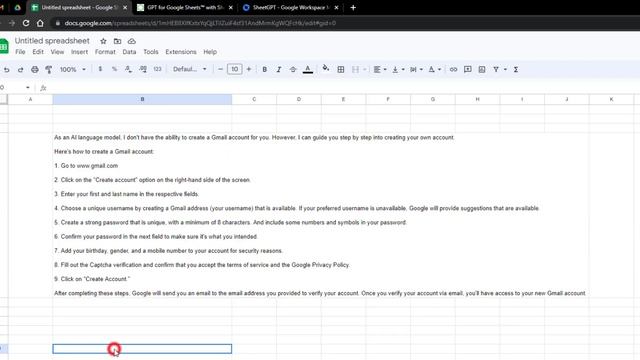640x360 pixels.
Task: Open vertical align dropdown
Action: pyautogui.click(x=398, y=70)
